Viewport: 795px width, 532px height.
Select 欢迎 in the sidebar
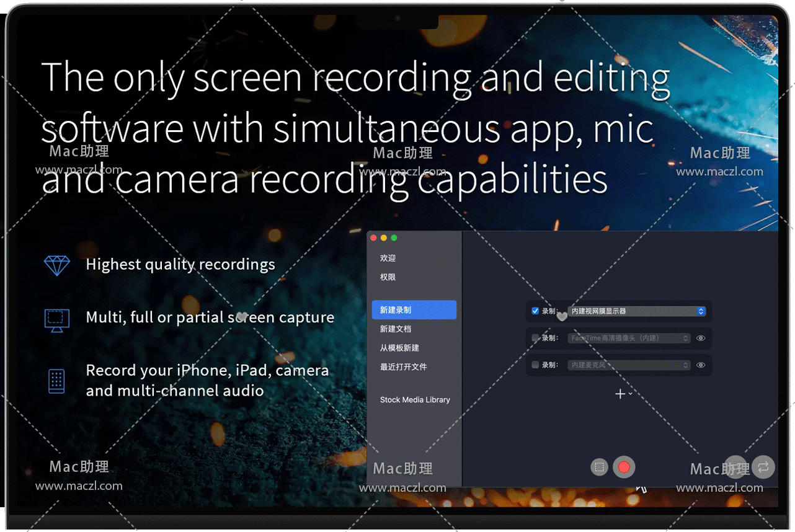click(x=388, y=258)
